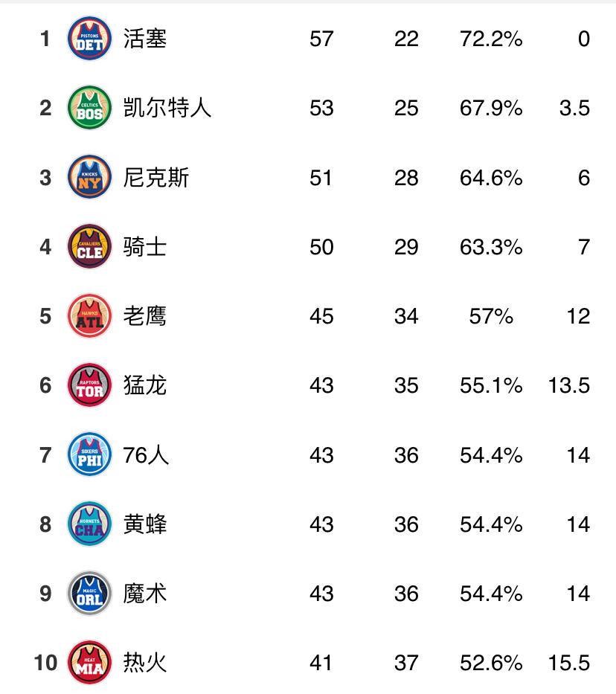Click the Magic ORL team logo
Viewport: 616px width, 694px height.
(x=89, y=593)
